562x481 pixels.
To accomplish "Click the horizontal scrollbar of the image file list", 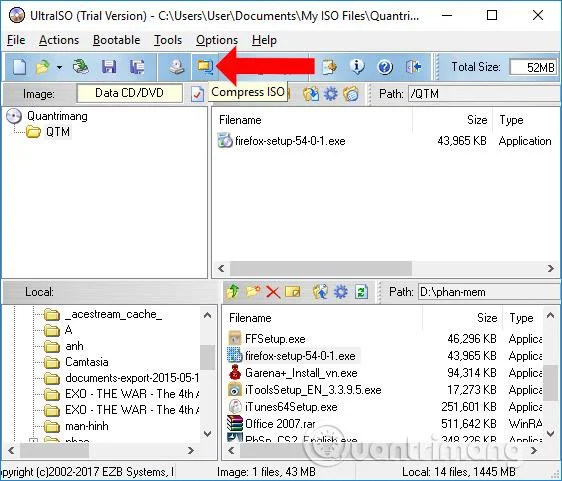I will click(386, 268).
